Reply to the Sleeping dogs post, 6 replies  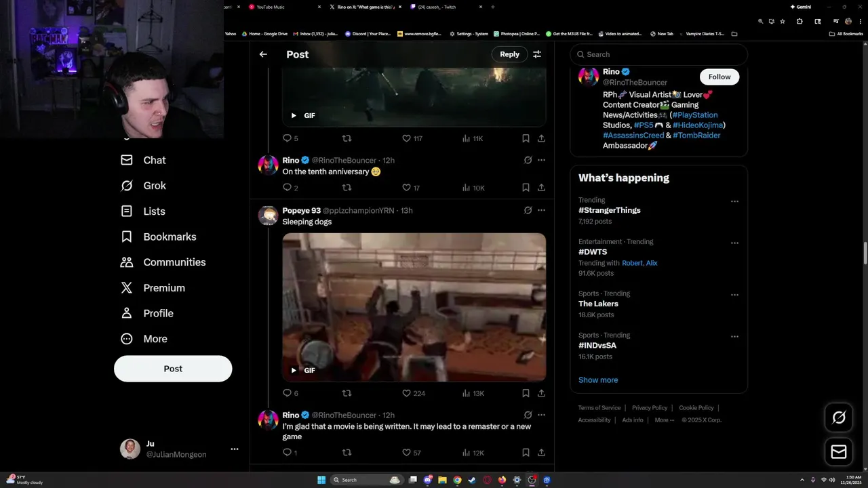(x=290, y=393)
